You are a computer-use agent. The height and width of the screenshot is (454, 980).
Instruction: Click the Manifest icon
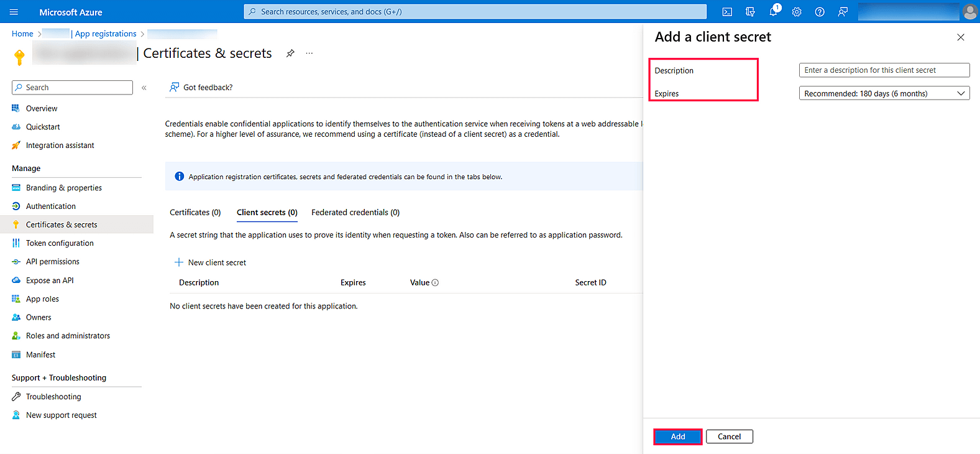[x=16, y=354]
